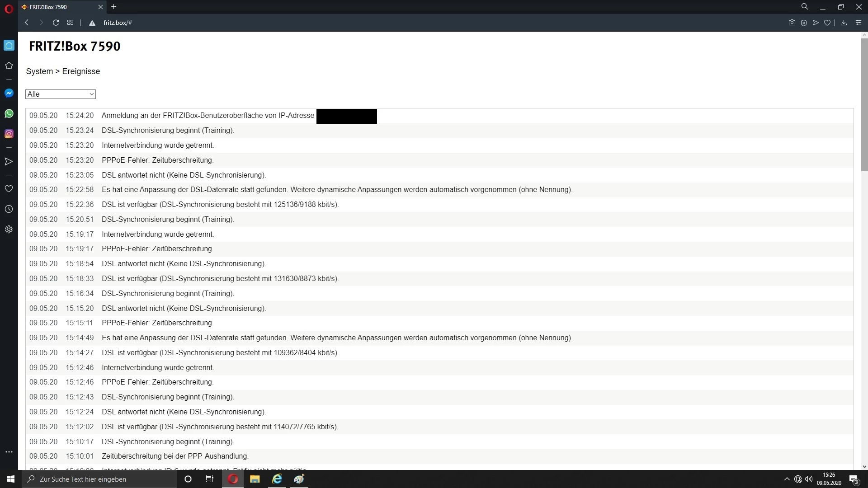
Task: Open Instagram in Opera sidebar
Action: coord(9,134)
